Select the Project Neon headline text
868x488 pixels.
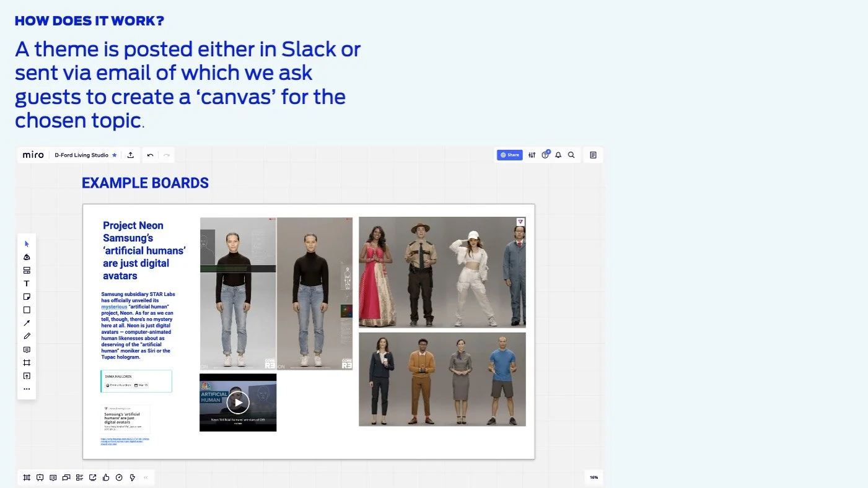(144, 250)
